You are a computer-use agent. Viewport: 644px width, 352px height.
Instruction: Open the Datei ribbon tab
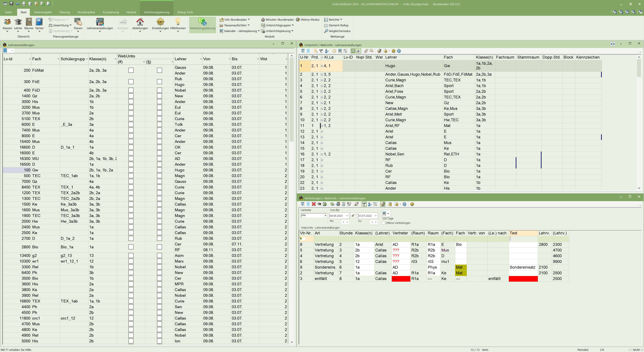pos(8,12)
